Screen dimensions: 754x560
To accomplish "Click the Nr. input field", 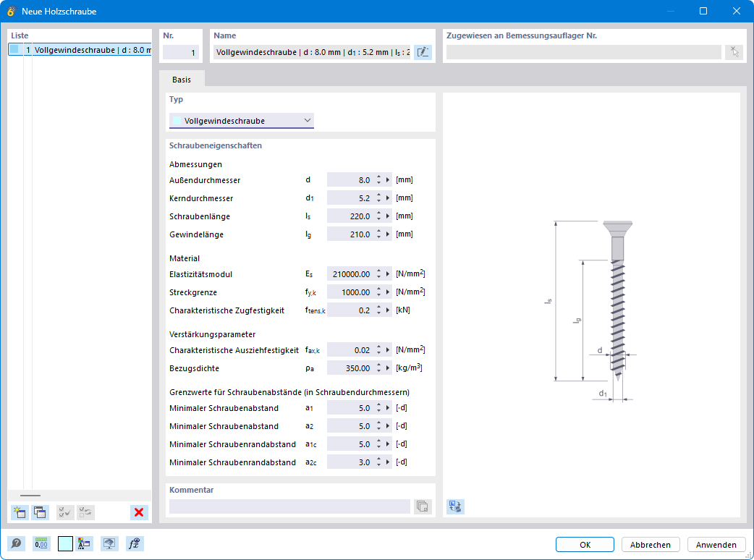I will pyautogui.click(x=181, y=52).
